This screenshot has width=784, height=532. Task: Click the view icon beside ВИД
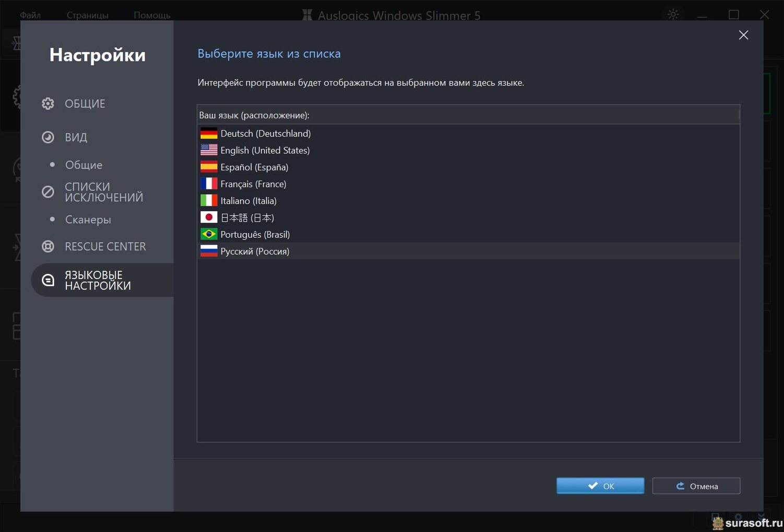click(x=48, y=137)
